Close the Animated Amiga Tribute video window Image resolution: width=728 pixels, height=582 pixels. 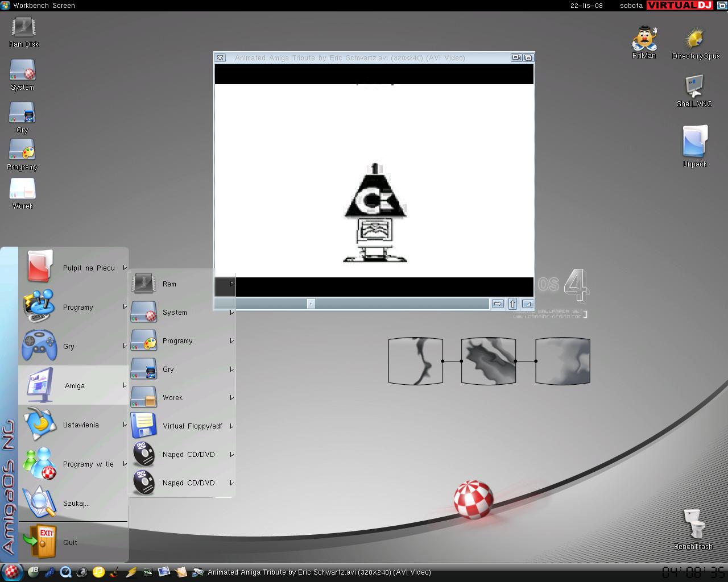click(220, 57)
